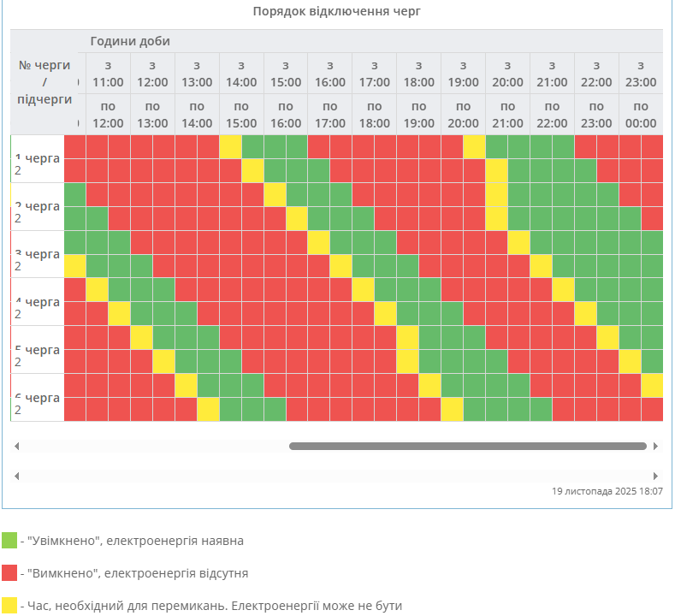
Task: Click the "№ черги / підчерги" header cell
Action: tap(44, 82)
